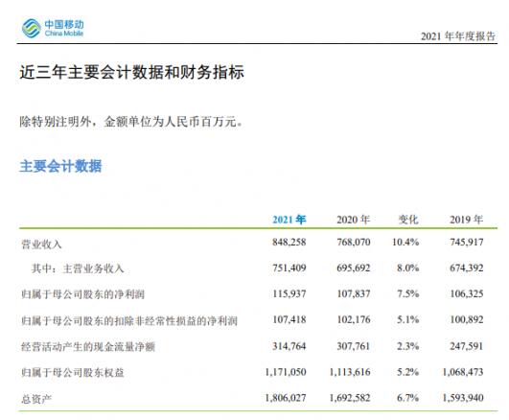The width and height of the screenshot is (509, 420).
Task: Select the value 674,392
Action: coord(467,268)
